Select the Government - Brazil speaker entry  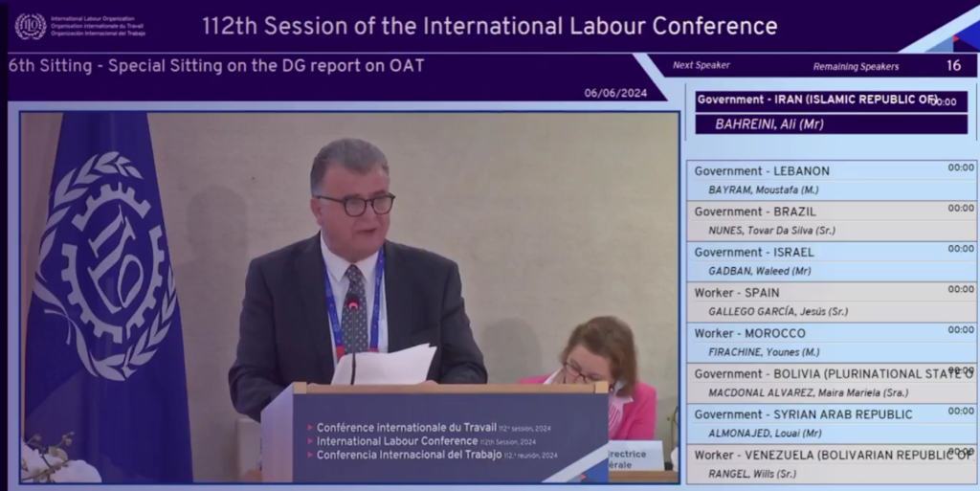point(831,220)
